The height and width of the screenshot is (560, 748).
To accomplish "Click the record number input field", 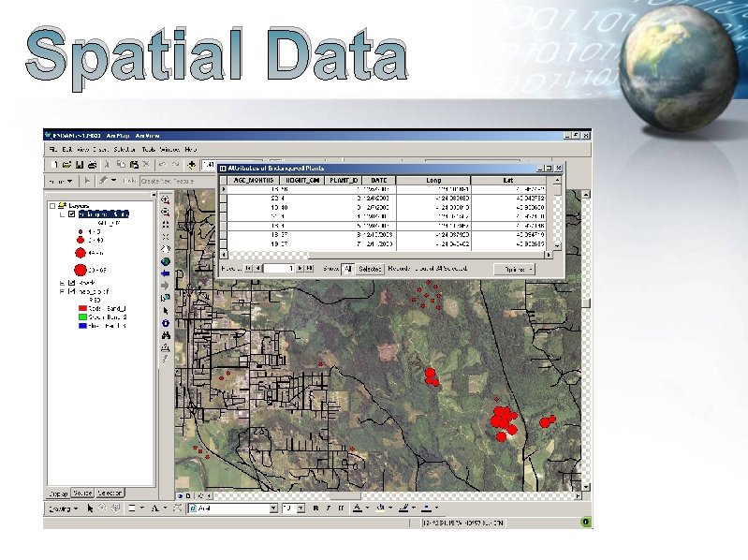I will tap(279, 269).
